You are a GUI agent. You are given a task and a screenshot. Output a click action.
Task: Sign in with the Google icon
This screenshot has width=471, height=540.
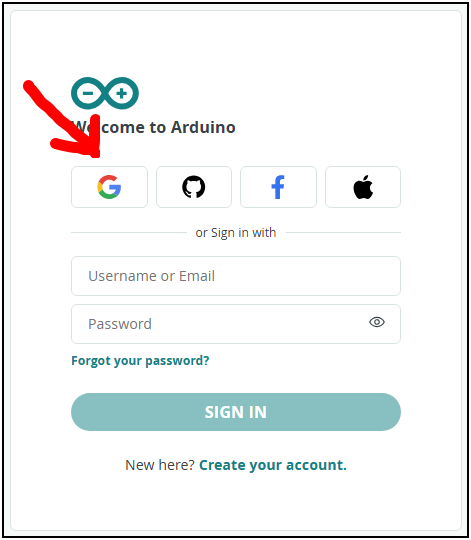[x=109, y=187]
